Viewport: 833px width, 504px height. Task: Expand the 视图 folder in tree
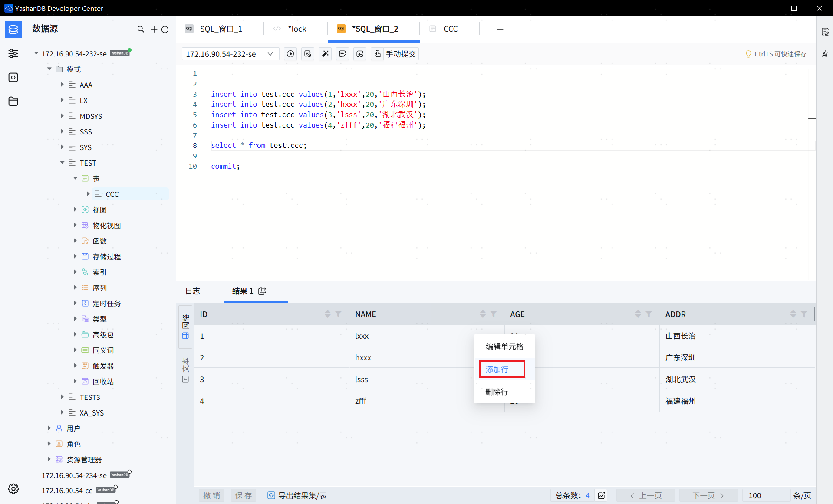[x=75, y=209]
